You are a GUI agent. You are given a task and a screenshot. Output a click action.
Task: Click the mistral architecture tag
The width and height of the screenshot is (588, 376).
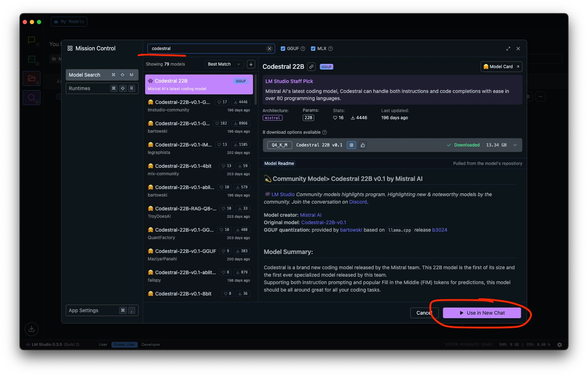273,118
